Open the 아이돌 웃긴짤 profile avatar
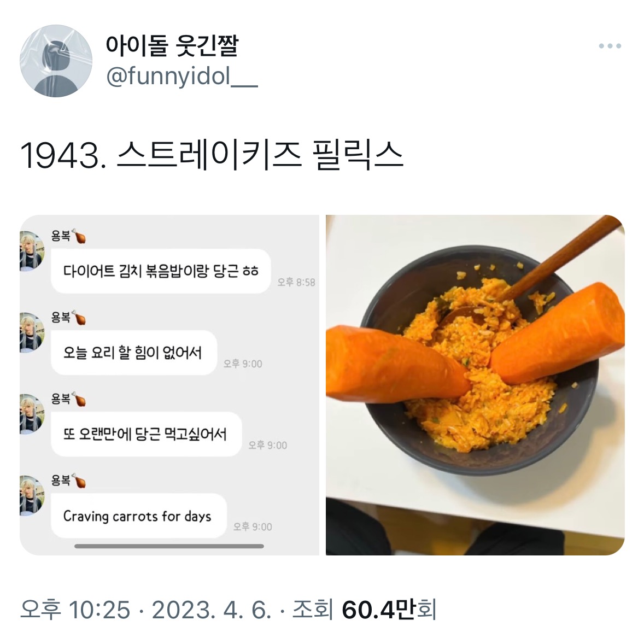 [56, 61]
